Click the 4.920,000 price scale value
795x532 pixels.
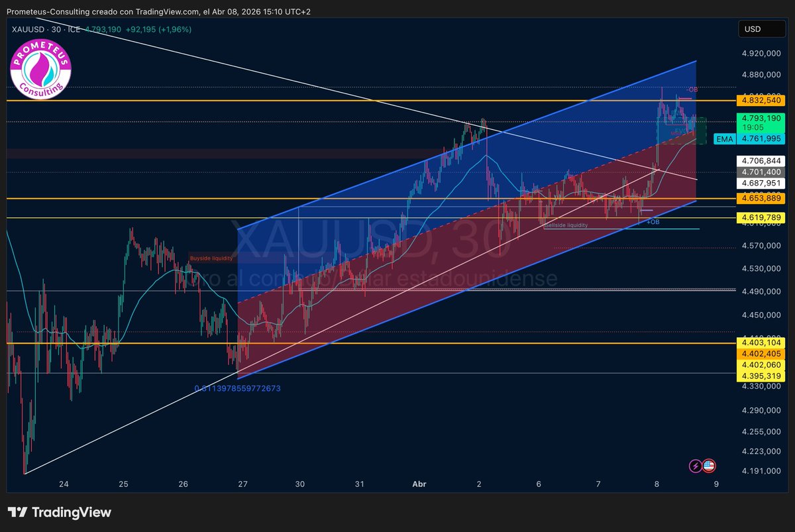point(761,53)
